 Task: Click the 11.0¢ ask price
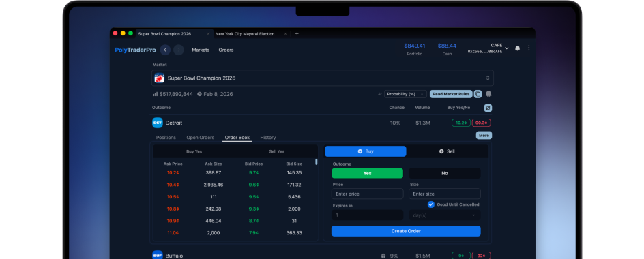(173, 232)
